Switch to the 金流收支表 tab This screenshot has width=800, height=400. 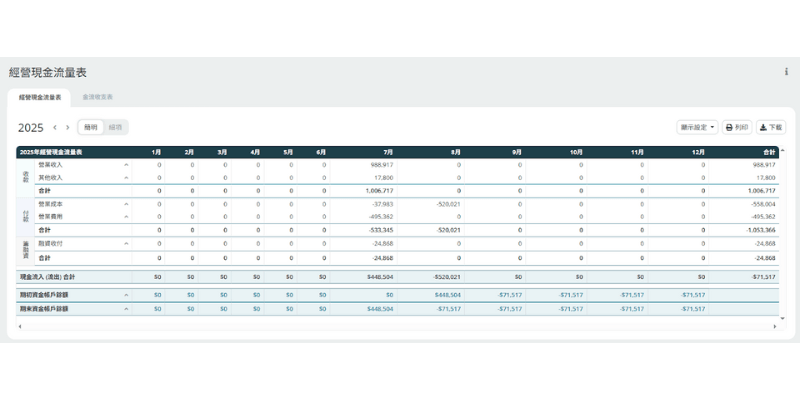click(97, 98)
